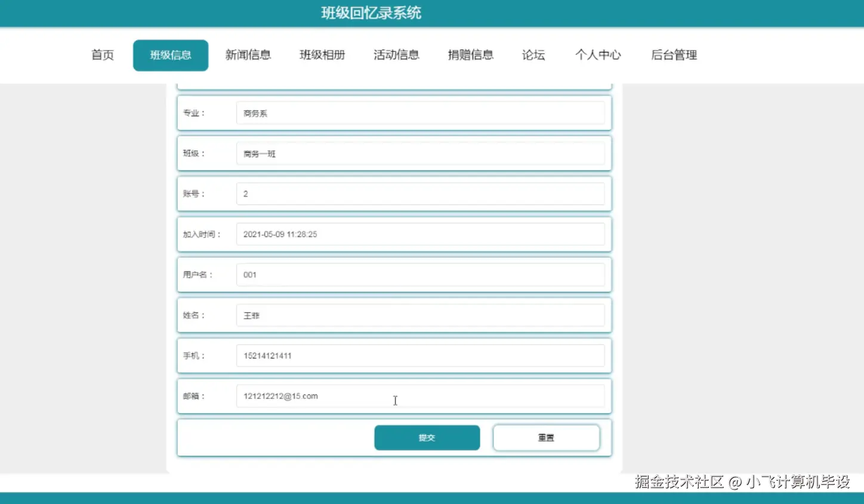Open the 后台管理 admin panel
864x504 pixels.
[674, 55]
